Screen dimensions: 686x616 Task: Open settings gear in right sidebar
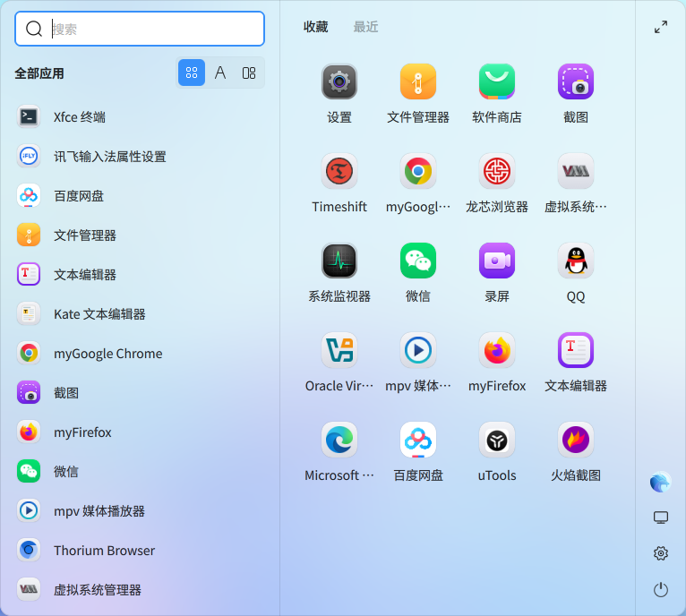click(x=661, y=553)
